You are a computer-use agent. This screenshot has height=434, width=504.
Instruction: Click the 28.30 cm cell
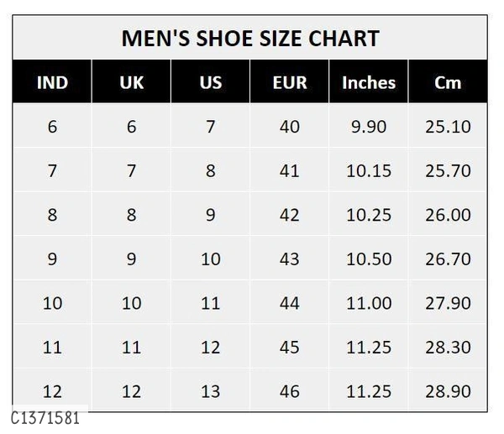pos(448,347)
